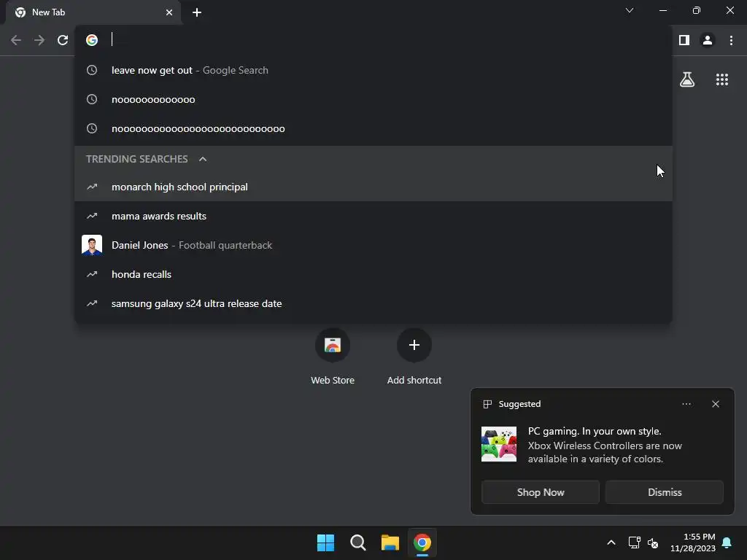Dismiss the Xbox controllers suggestion
The width and height of the screenshot is (747, 560).
tap(665, 492)
